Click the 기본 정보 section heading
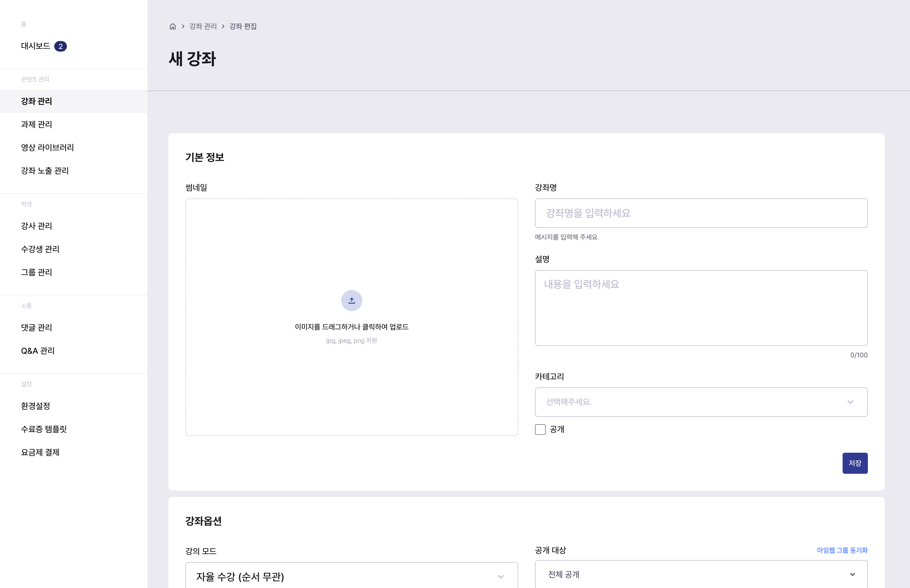 pos(205,157)
